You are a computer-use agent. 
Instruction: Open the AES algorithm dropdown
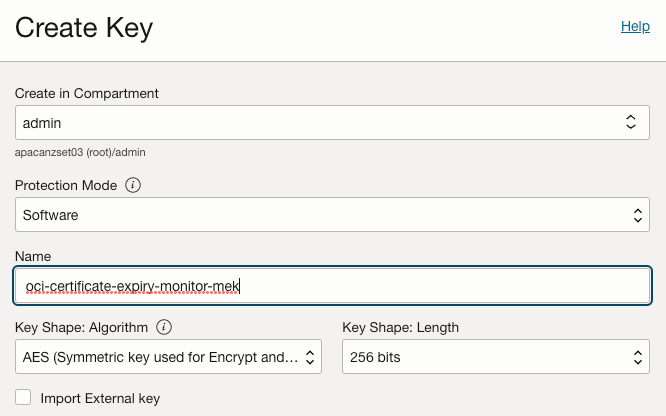[160, 356]
